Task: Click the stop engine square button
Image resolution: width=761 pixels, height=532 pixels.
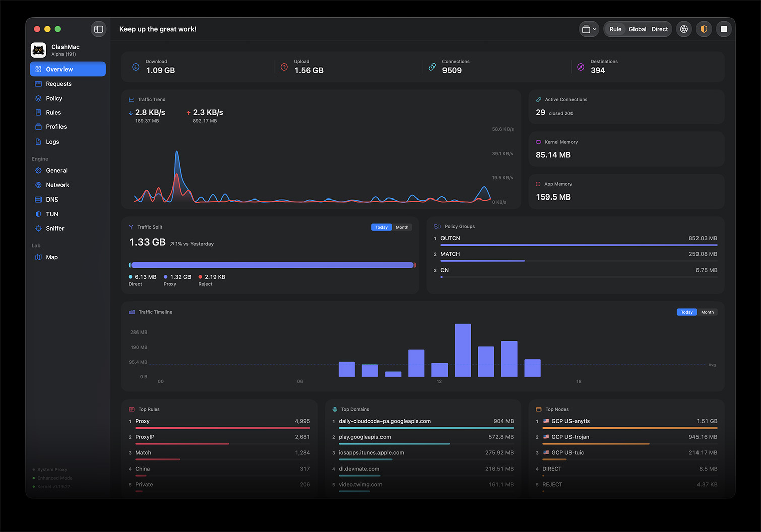Action: tap(724, 29)
